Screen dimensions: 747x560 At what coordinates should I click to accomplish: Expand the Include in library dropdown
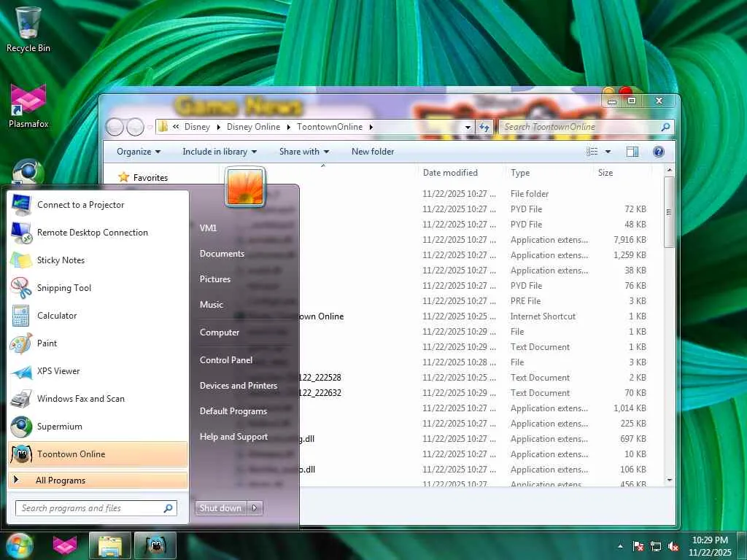(x=220, y=152)
